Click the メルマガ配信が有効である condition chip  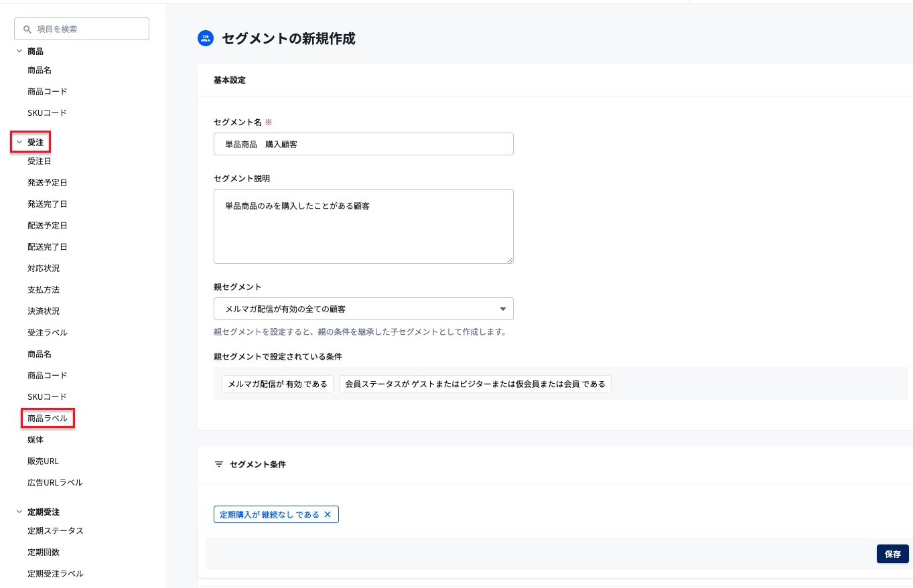click(x=277, y=384)
